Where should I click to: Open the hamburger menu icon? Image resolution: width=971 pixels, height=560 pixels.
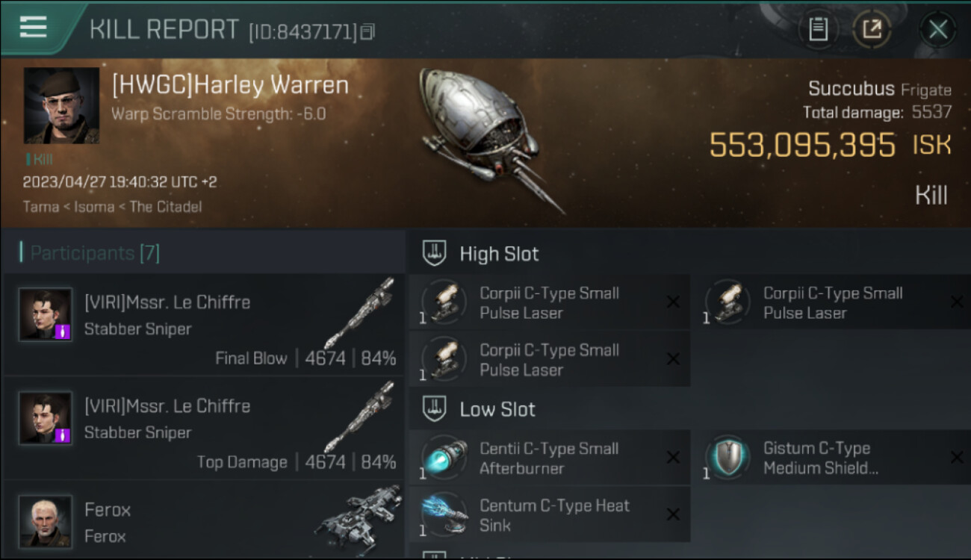(x=33, y=28)
